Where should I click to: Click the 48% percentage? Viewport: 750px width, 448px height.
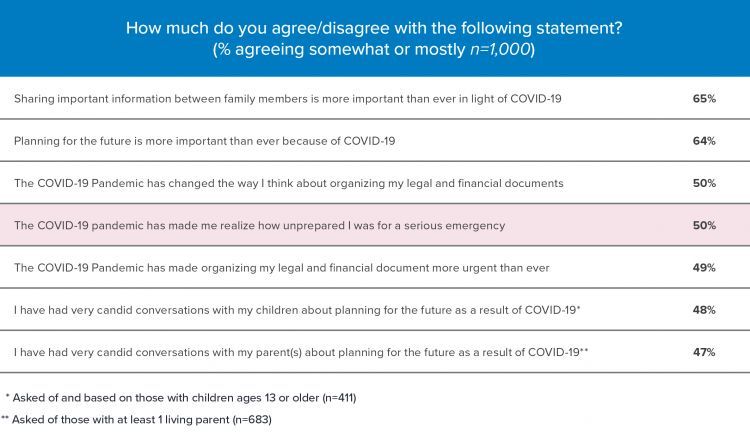[704, 310]
